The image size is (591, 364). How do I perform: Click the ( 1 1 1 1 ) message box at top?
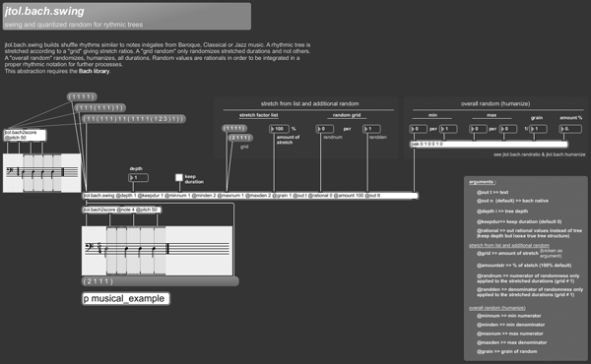(x=82, y=97)
